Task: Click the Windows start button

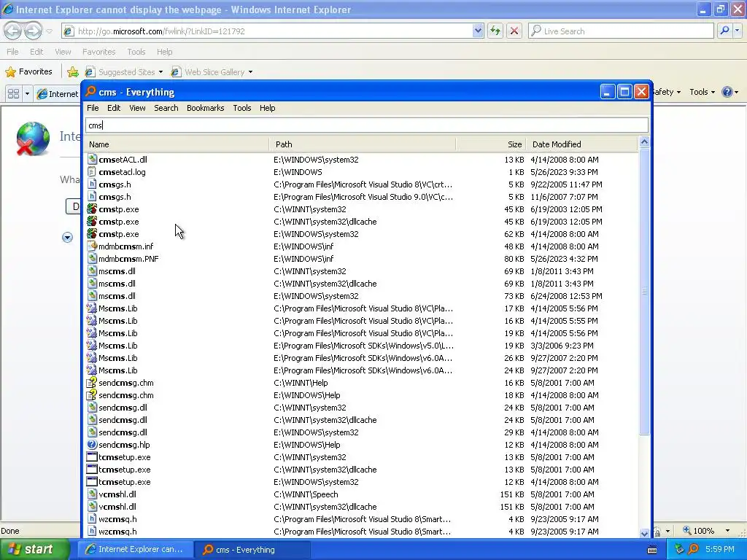Action: coord(35,550)
